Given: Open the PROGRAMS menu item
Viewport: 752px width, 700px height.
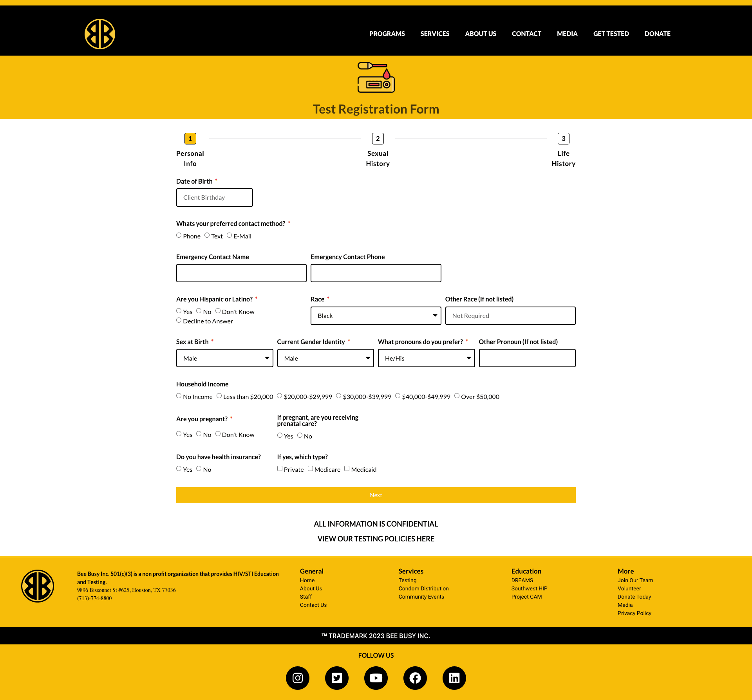Looking at the screenshot, I should 387,34.
